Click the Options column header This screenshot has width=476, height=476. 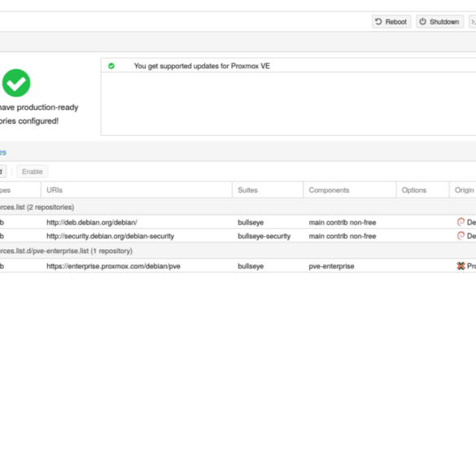click(x=422, y=190)
